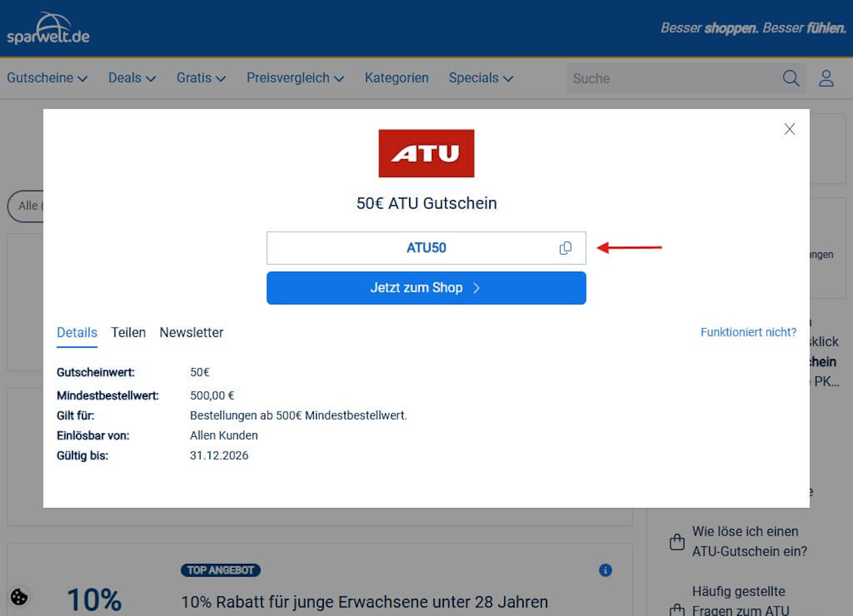Expand the Gutscheine menu
The image size is (853, 616).
pos(47,78)
